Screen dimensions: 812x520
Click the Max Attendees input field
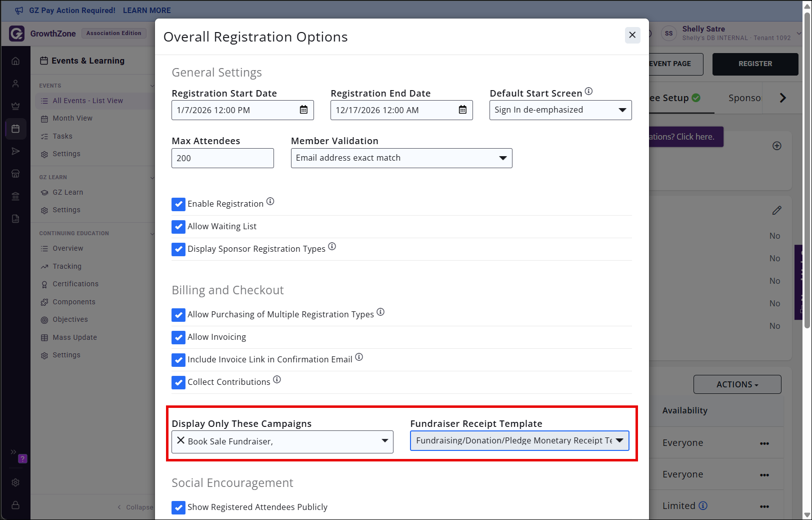coord(222,158)
